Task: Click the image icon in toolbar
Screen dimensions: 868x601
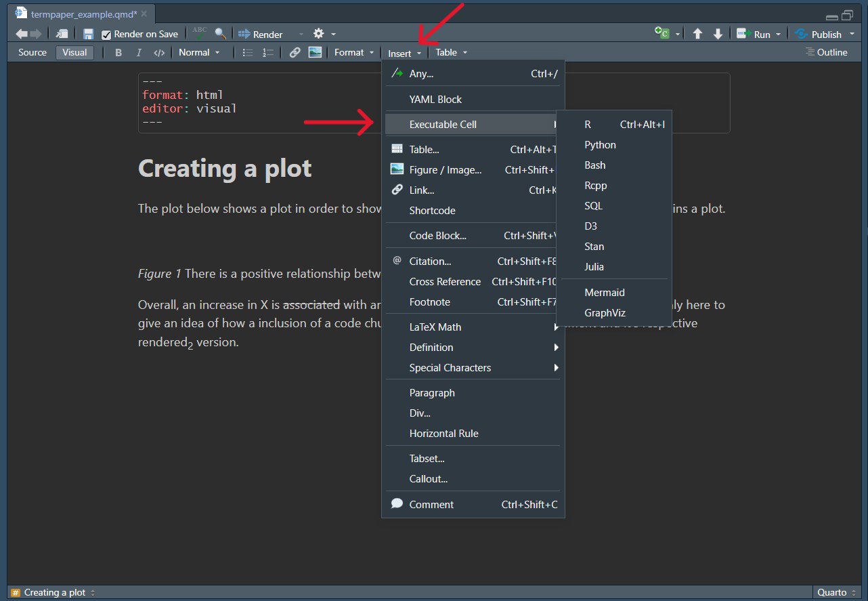Action: click(x=315, y=52)
